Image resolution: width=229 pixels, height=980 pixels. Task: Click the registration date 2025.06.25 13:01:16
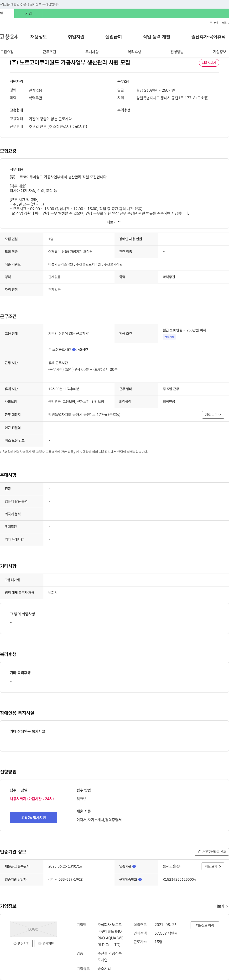pos(65,866)
